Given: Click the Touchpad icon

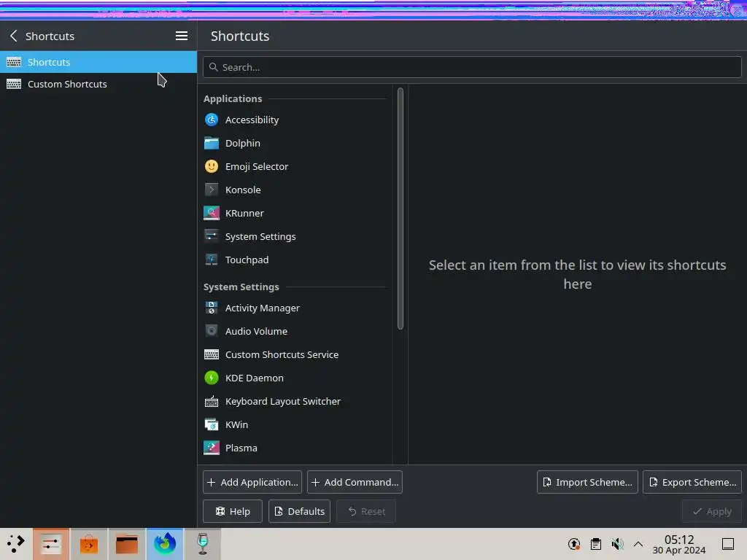Looking at the screenshot, I should pos(211,260).
